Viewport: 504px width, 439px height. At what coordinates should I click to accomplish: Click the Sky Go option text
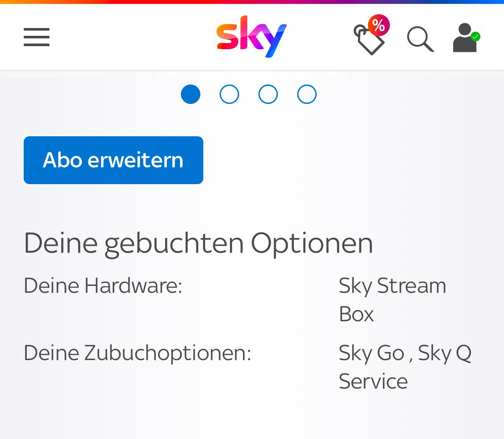371,353
